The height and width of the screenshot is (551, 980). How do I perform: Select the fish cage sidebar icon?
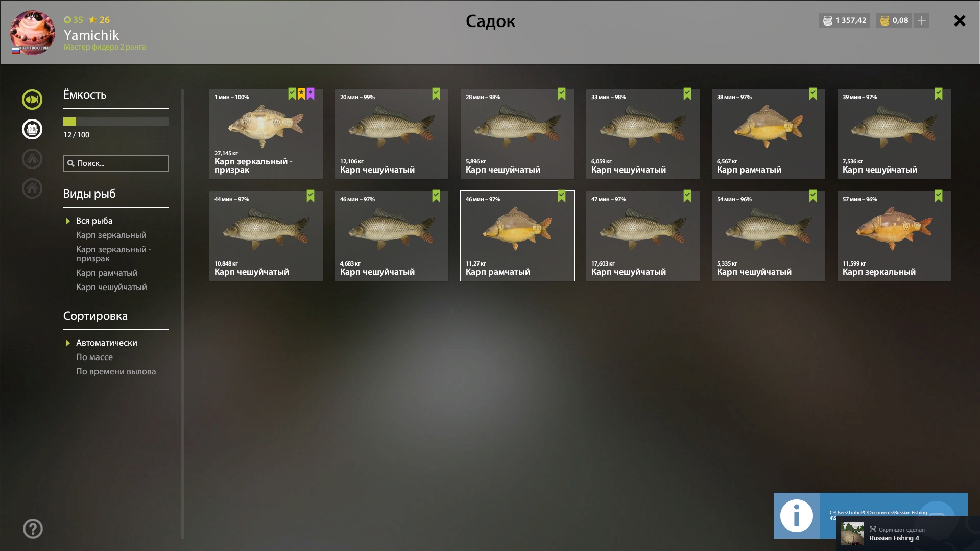coord(32,129)
